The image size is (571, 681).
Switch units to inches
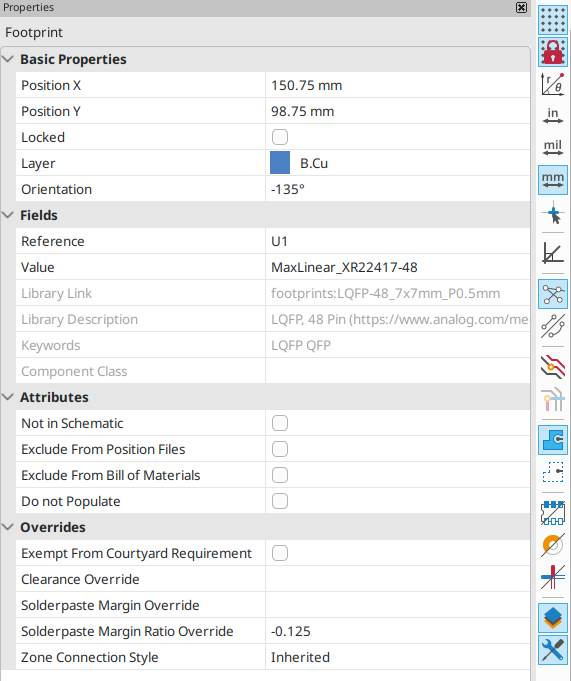pos(553,116)
